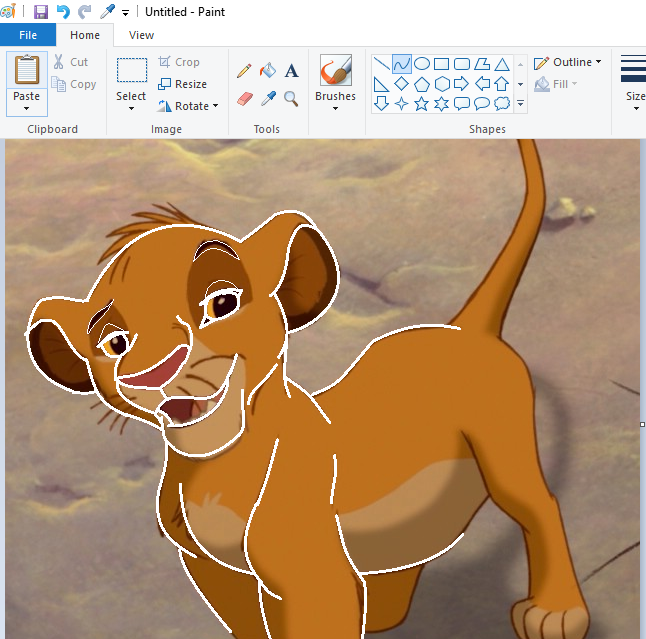Select the Fill with color bucket tool
Viewport: 646px width, 639px height.
(x=268, y=70)
